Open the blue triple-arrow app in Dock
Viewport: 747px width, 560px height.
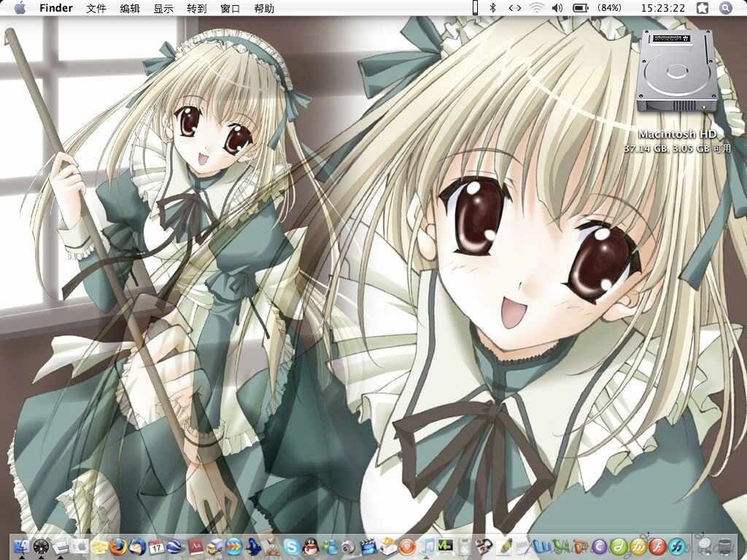tap(234, 547)
